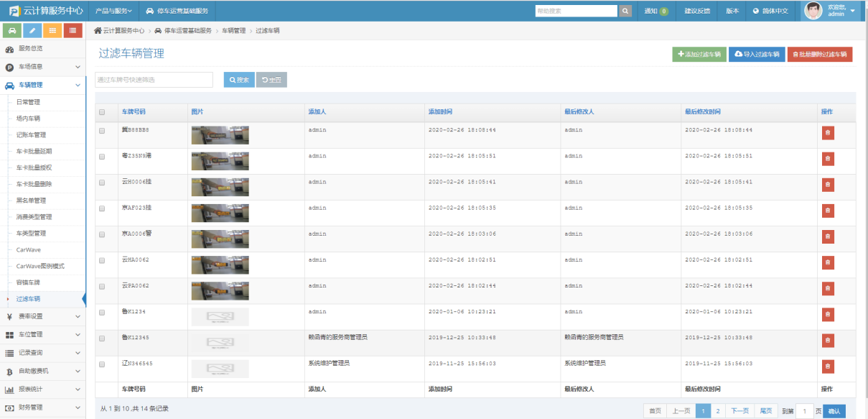Click the admin user avatar
Viewport: 868px width, 419px height.
click(813, 11)
